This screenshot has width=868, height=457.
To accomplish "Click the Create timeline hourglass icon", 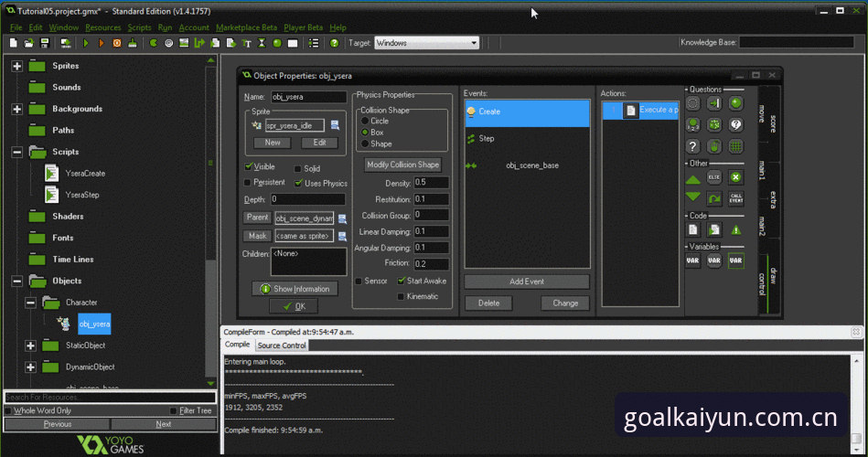I will tap(262, 43).
